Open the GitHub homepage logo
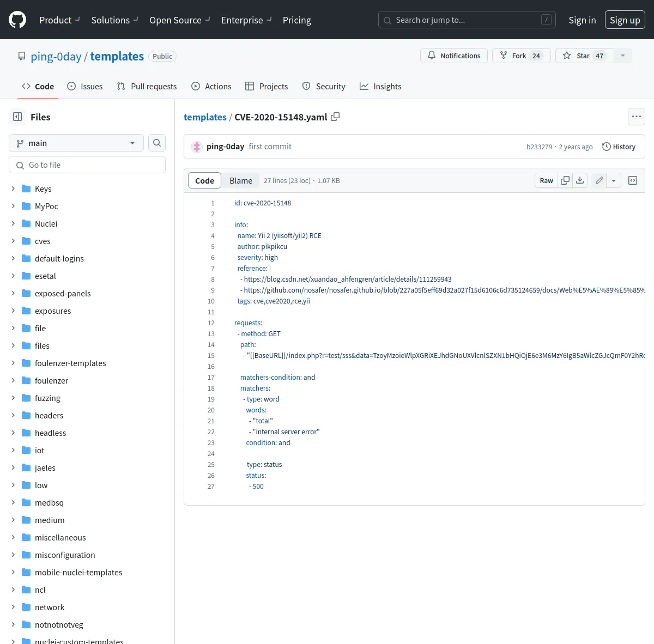Image resolution: width=654 pixels, height=644 pixels. tap(17, 20)
